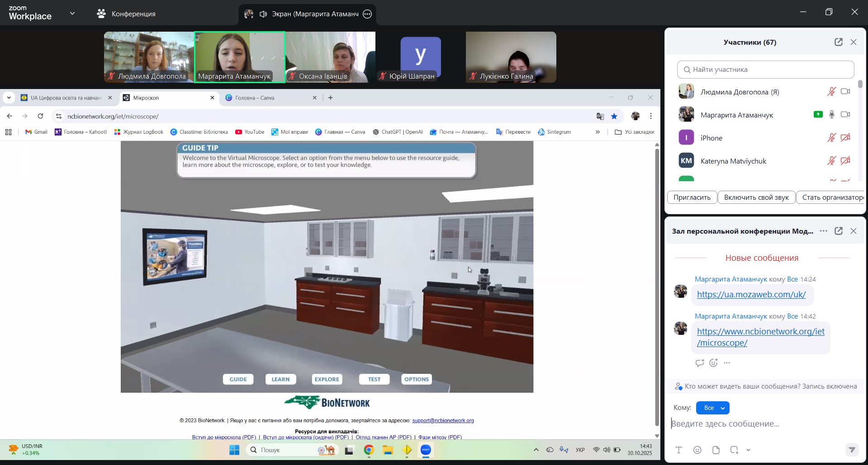The image size is (868, 465).
Task: Expand the Кому recipient dropdown
Action: tap(713, 408)
